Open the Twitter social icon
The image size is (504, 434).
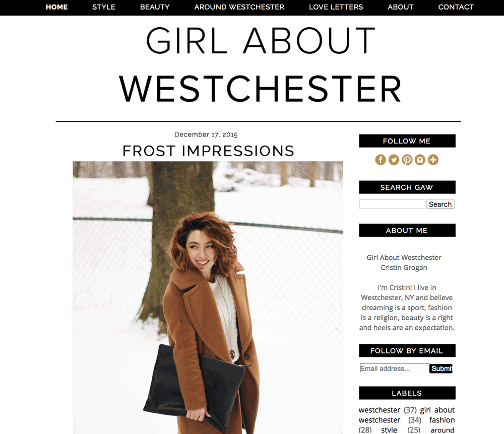pos(394,160)
